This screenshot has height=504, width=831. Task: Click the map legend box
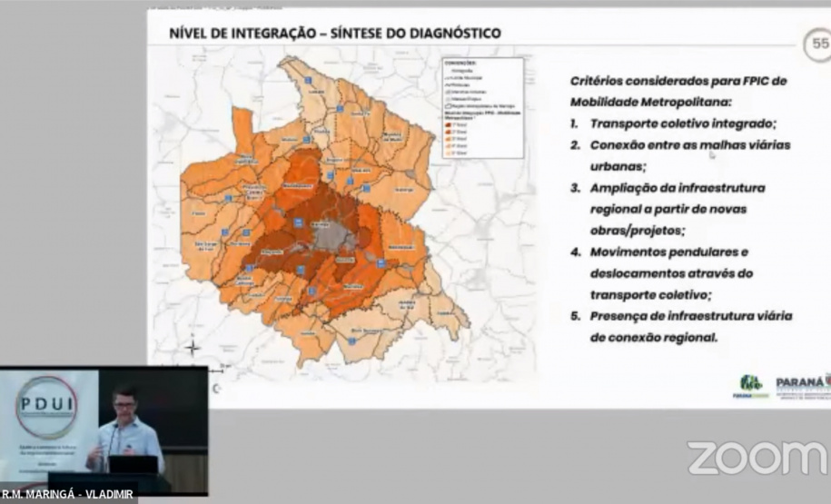481,108
